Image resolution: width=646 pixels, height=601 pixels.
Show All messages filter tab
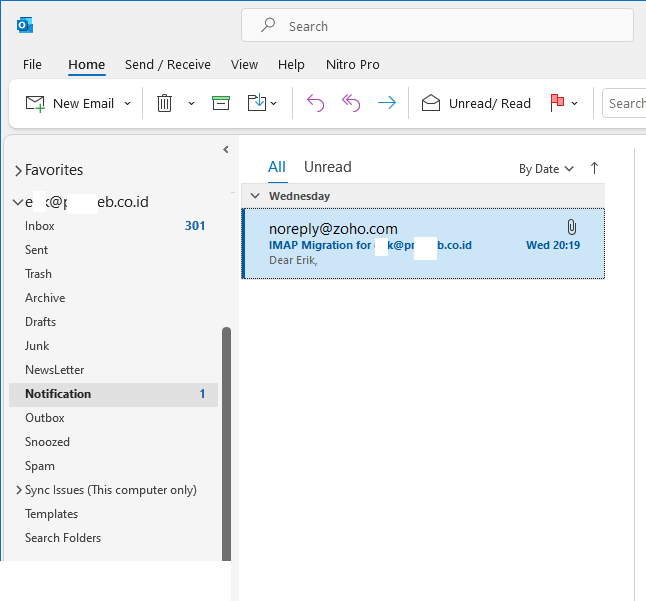(277, 167)
